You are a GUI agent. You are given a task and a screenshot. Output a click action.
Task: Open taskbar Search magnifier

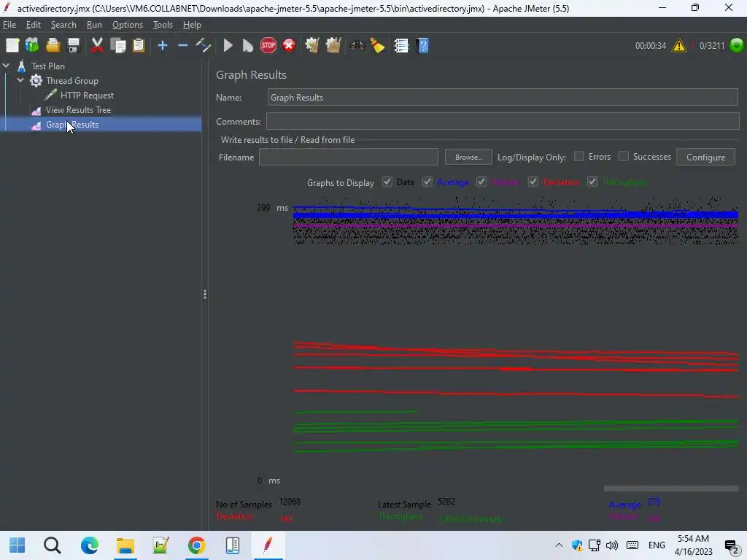tap(52, 545)
